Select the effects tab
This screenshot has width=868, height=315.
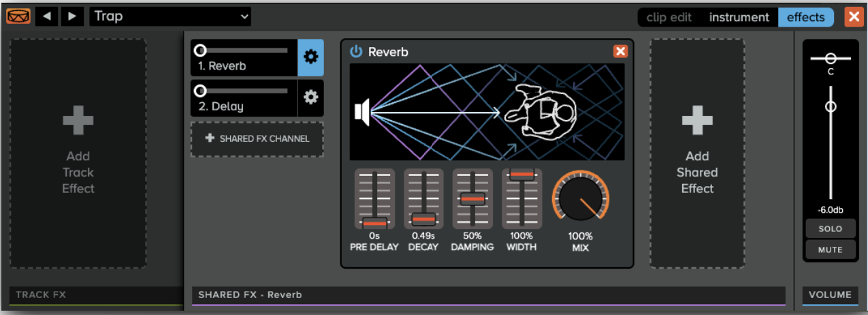[805, 18]
